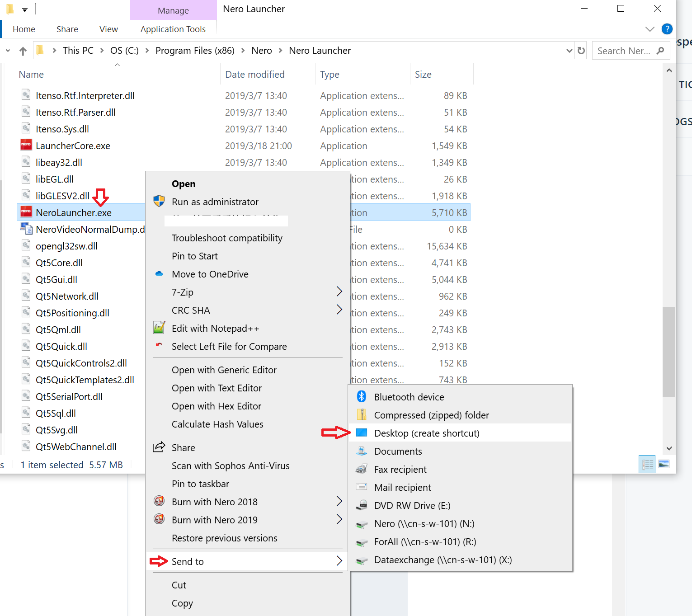Click the Bluetooth device icon
Screen dimensions: 692x616
pyautogui.click(x=362, y=396)
